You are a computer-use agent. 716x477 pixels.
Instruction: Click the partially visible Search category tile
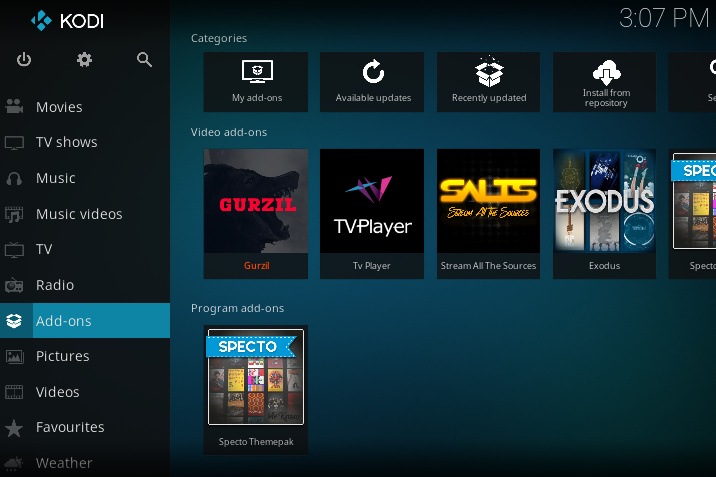pos(692,82)
